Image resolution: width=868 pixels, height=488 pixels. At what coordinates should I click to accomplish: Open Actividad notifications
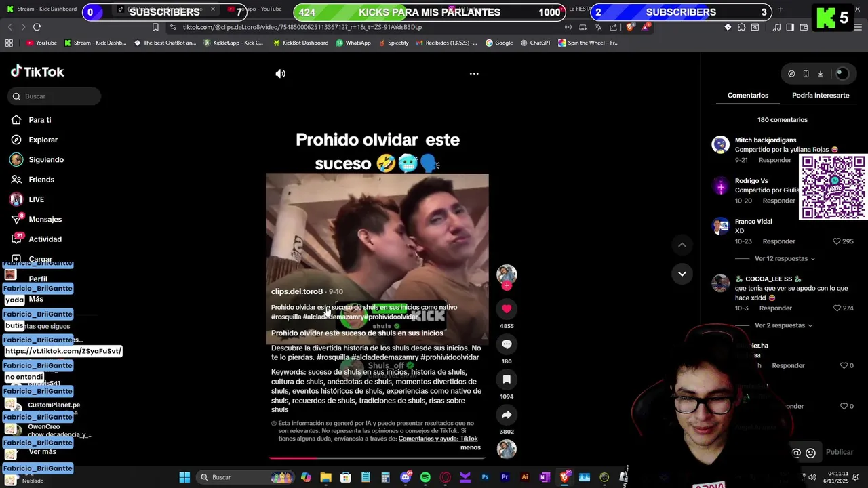click(x=45, y=239)
